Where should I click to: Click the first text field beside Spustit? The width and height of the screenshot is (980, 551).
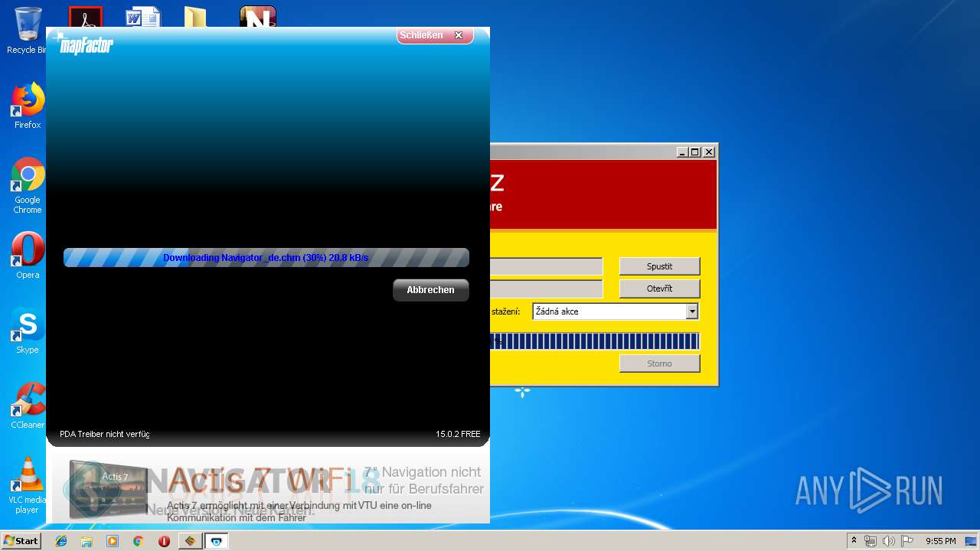pos(546,266)
